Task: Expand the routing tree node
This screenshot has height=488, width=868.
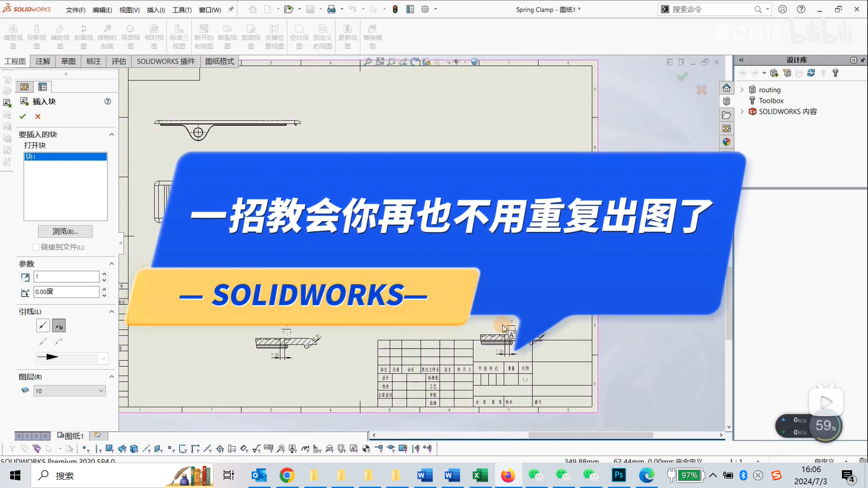Action: (742, 90)
